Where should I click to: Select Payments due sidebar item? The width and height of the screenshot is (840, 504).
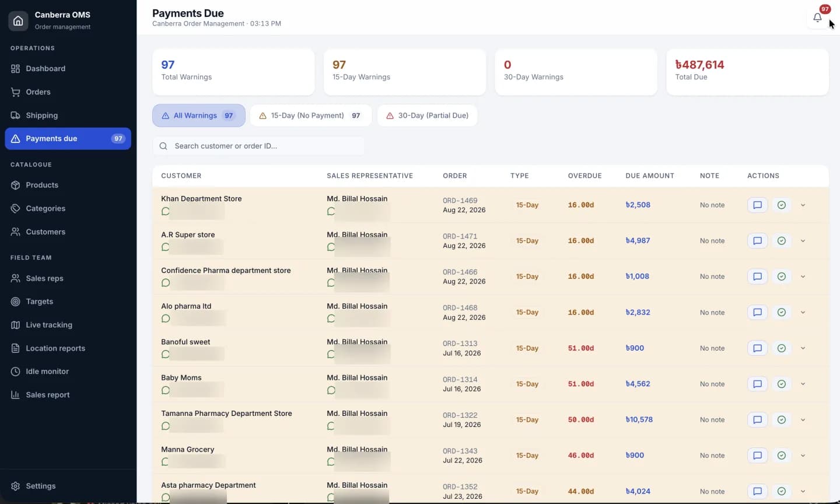click(x=68, y=138)
